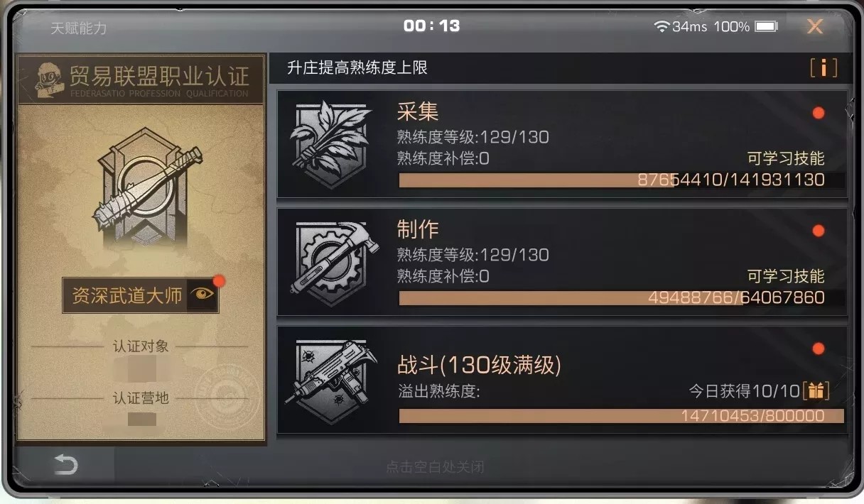Open the info icon in the header

click(823, 68)
